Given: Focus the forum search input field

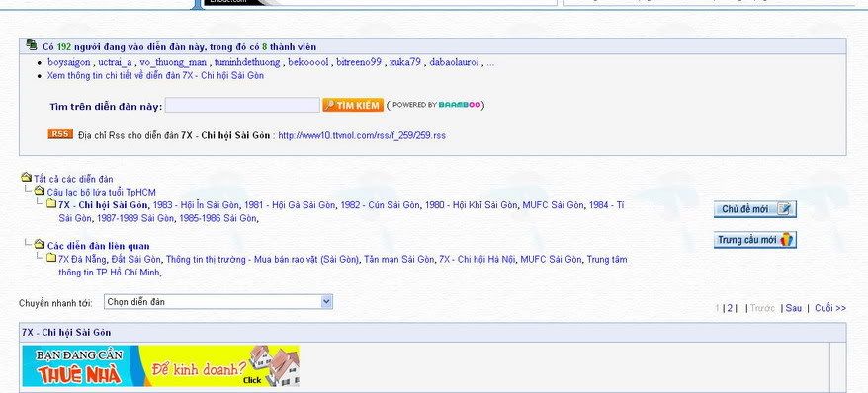Looking at the screenshot, I should (242, 105).
